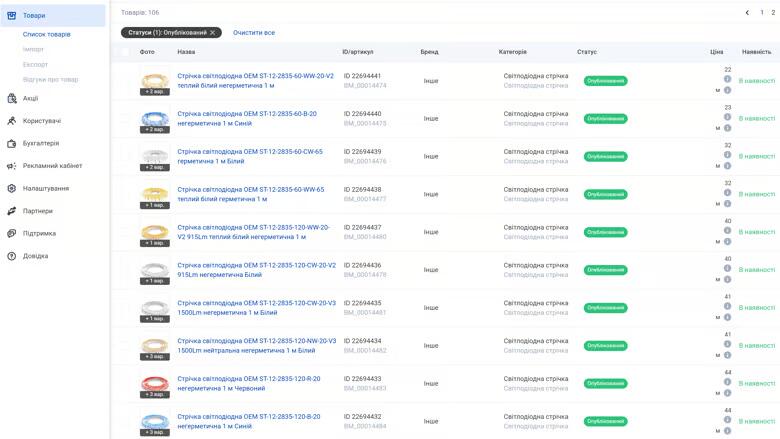
Task: Click the Довідка question mark icon
Action: tap(12, 256)
